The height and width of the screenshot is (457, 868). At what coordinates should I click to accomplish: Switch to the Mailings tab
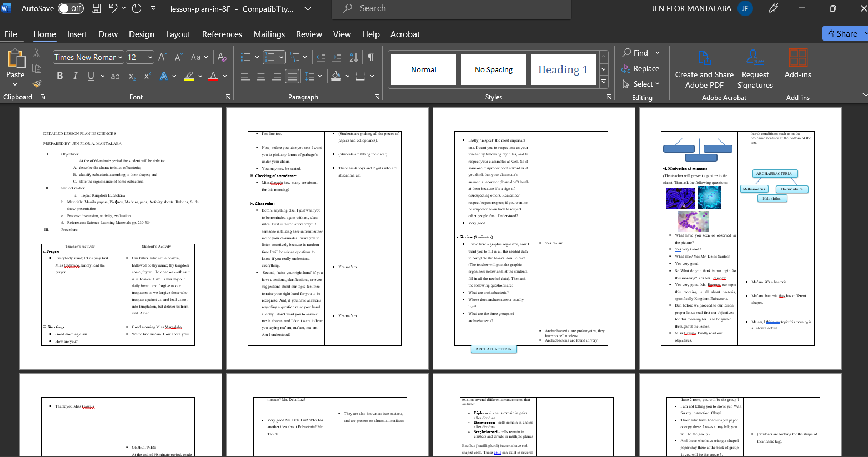pyautogui.click(x=269, y=34)
